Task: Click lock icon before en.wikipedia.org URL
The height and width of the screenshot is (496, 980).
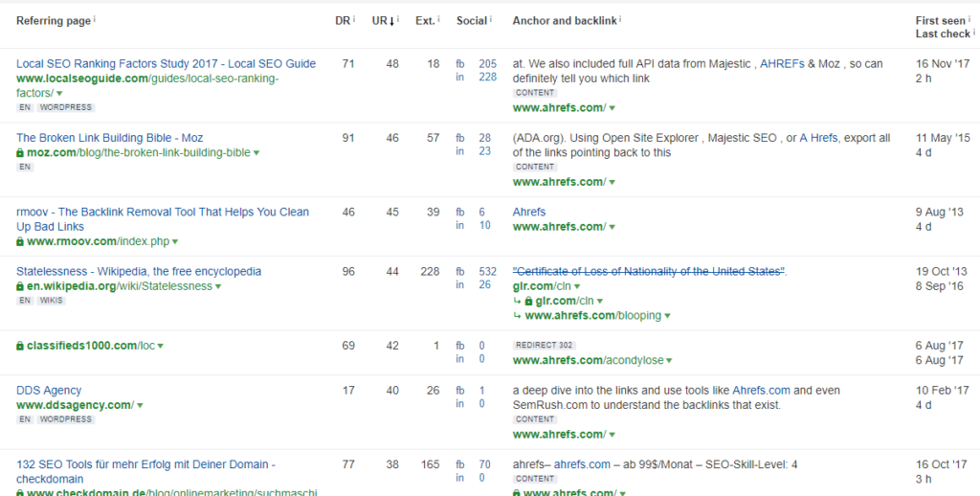Action: (20, 286)
